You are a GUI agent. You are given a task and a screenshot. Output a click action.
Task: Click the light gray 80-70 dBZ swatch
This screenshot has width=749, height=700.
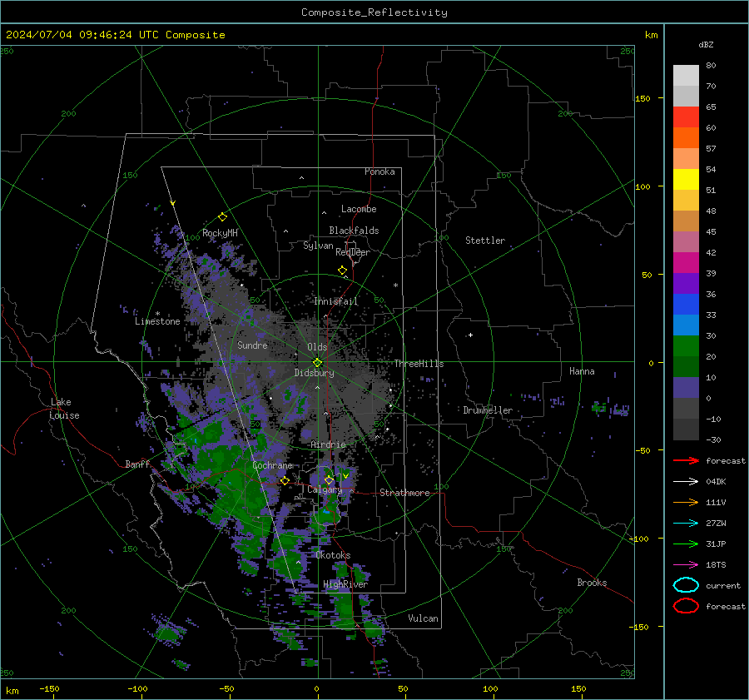[686, 75]
